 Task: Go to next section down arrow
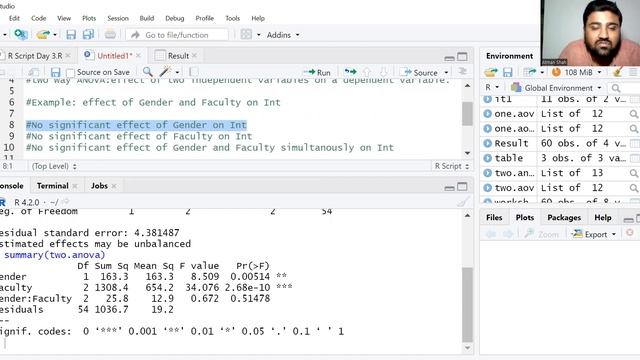383,72
